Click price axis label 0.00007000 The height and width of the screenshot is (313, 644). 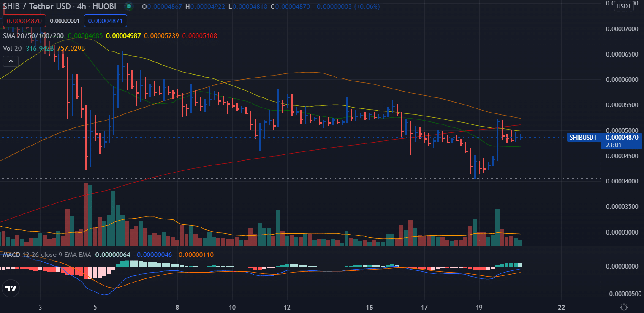point(622,29)
